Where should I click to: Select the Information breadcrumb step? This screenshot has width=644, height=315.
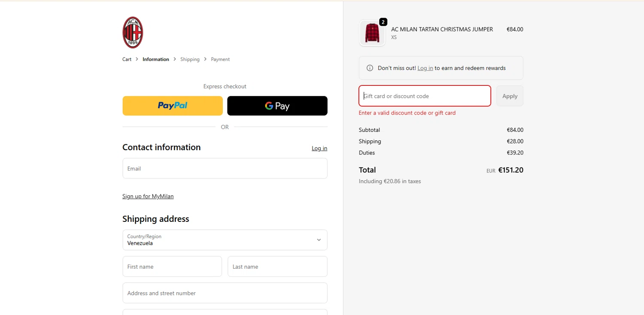click(156, 59)
